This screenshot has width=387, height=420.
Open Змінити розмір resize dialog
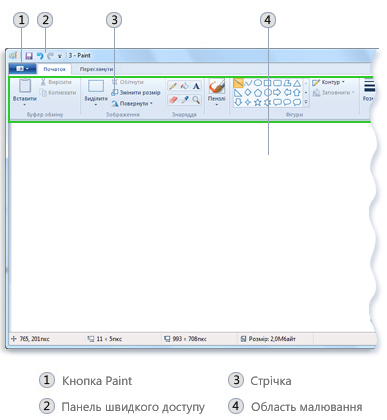point(136,92)
